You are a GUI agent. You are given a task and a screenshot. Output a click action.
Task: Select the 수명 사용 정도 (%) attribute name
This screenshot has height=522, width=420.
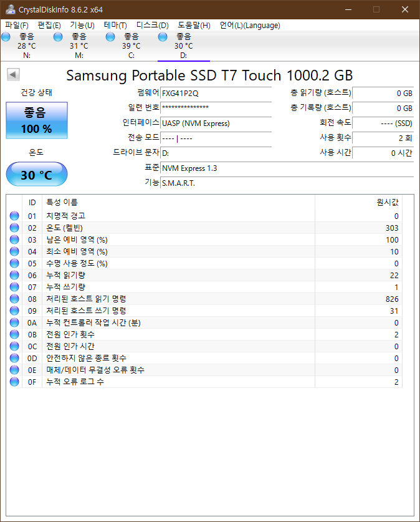[x=77, y=264]
